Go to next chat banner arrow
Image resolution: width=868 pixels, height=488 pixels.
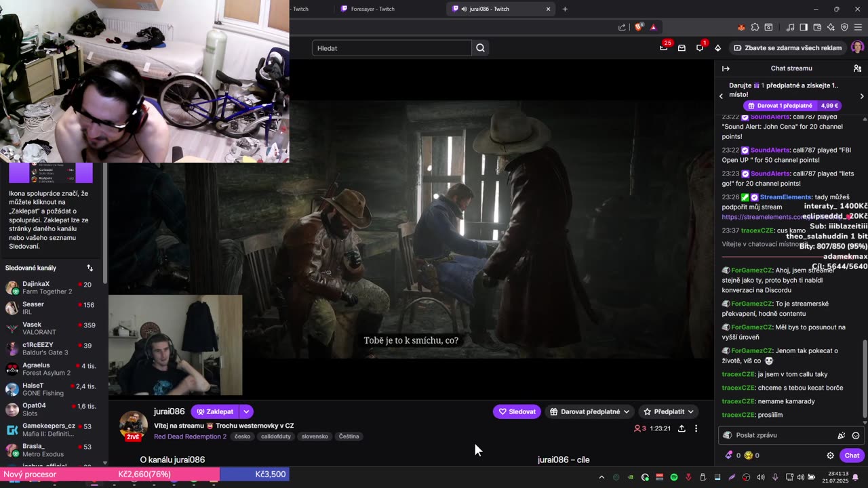point(862,96)
